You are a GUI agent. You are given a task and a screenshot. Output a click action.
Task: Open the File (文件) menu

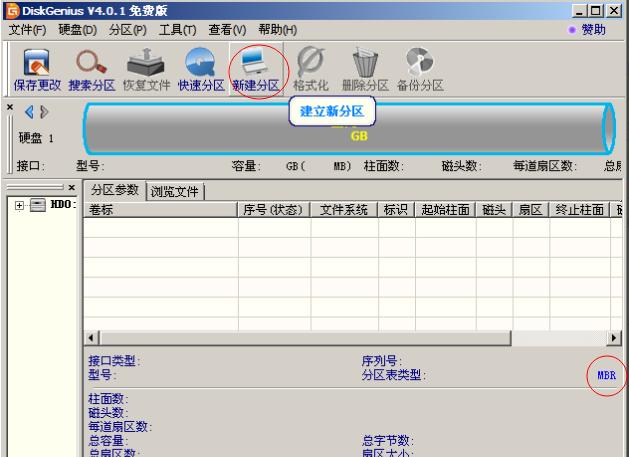point(28,30)
